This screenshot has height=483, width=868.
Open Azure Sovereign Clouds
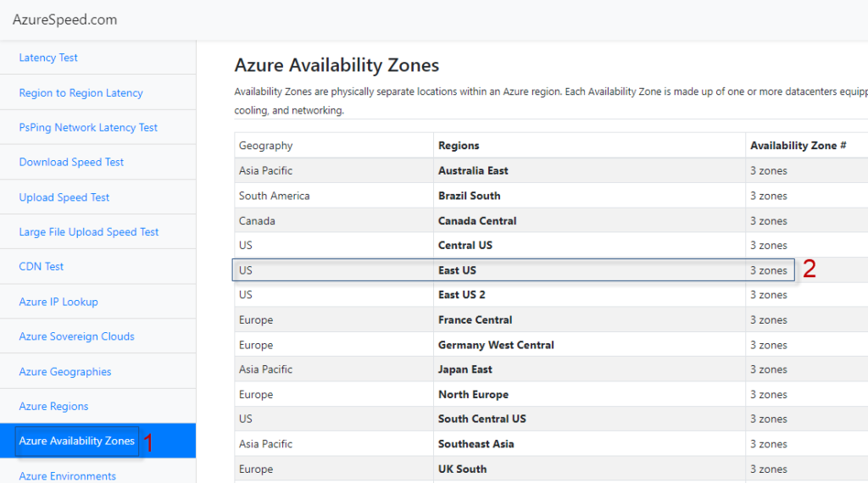[x=76, y=336]
